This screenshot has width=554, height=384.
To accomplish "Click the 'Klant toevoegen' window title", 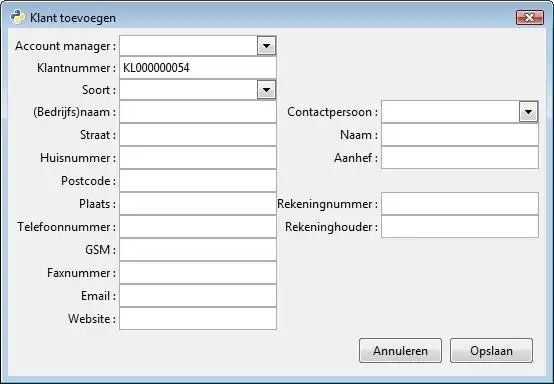I will click(73, 18).
